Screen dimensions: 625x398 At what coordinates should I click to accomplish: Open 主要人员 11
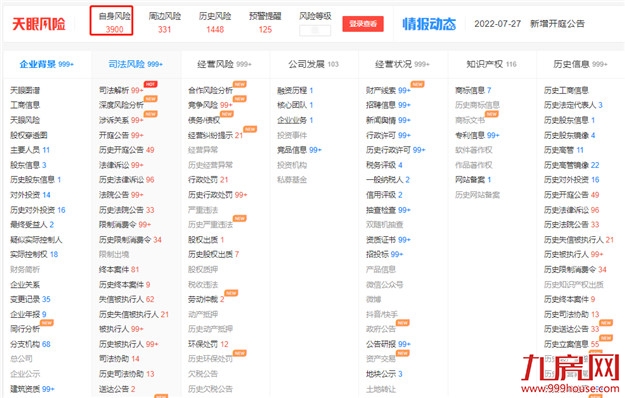coord(30,150)
